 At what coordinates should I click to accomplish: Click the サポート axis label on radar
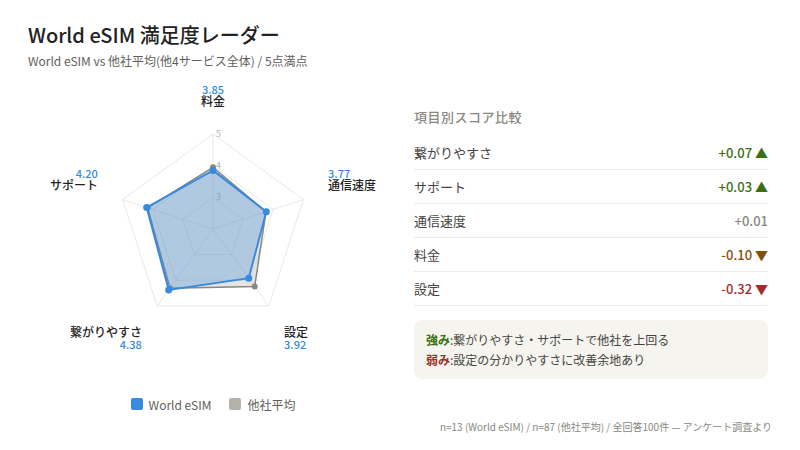74,185
